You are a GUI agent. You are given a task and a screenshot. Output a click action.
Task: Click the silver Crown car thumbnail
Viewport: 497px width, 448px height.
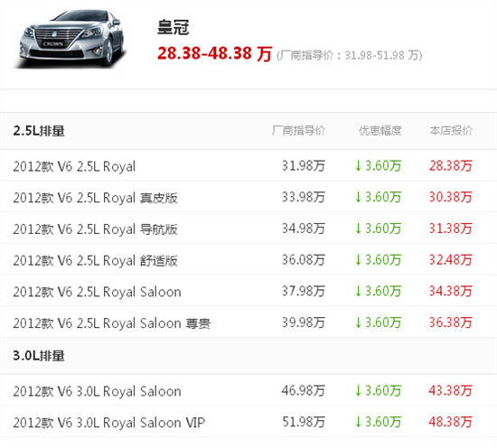click(x=70, y=39)
